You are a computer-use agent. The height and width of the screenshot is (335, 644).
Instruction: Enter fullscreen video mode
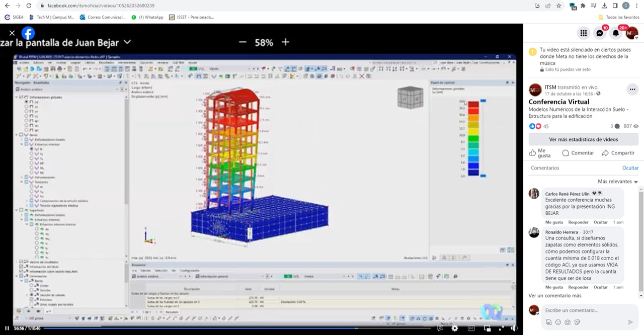point(502,328)
